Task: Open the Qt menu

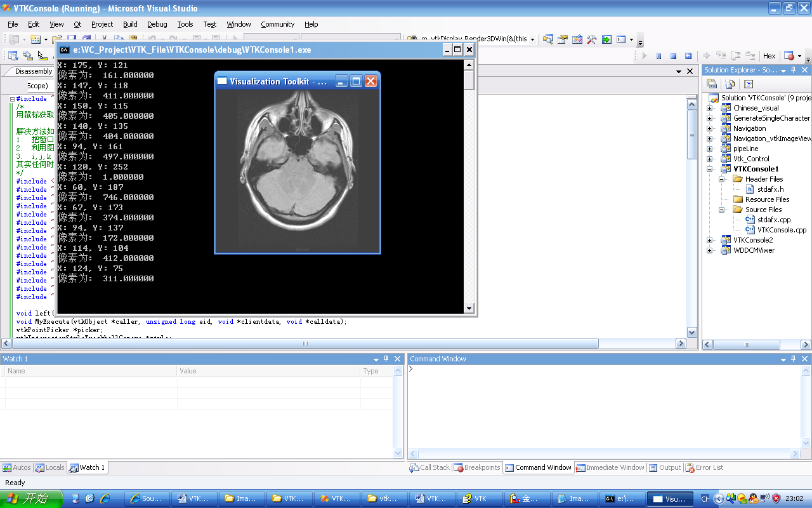Action: (x=77, y=24)
